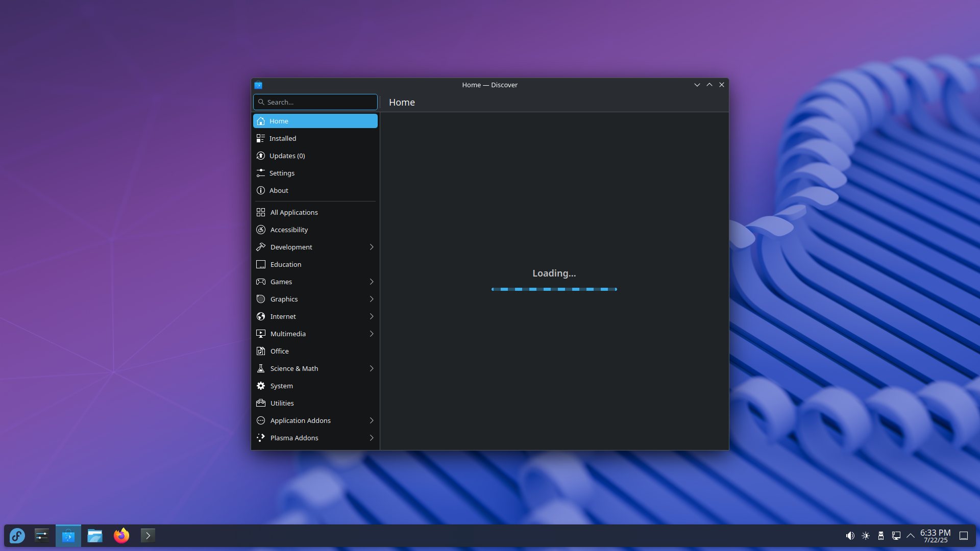
Task: Browse the System category label
Action: click(282, 386)
